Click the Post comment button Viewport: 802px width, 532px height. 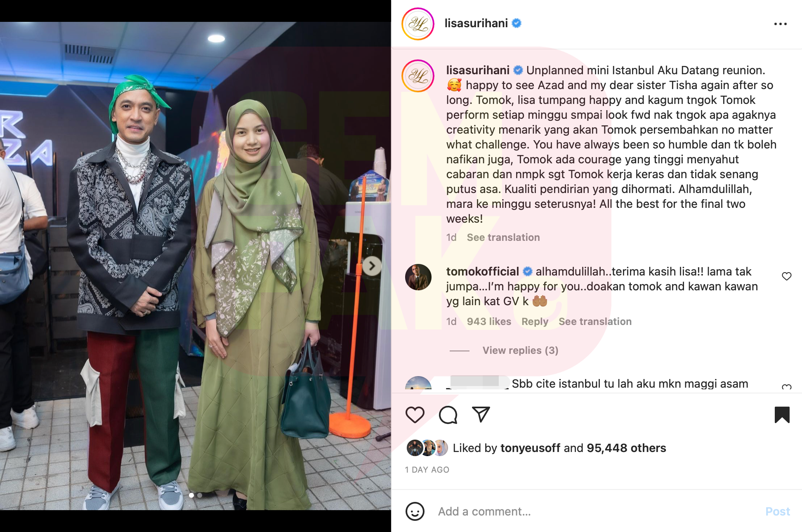777,511
